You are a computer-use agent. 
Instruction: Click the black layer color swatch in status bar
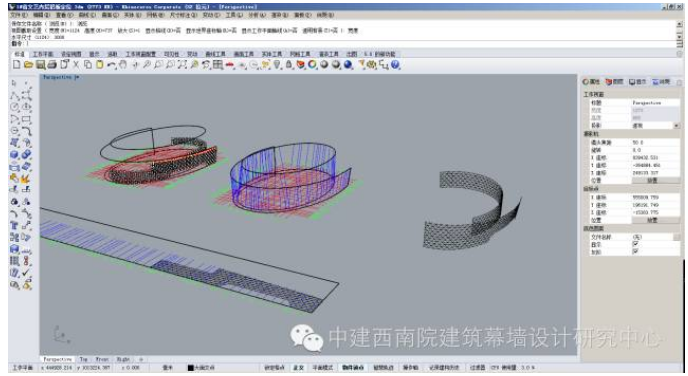pos(190,368)
